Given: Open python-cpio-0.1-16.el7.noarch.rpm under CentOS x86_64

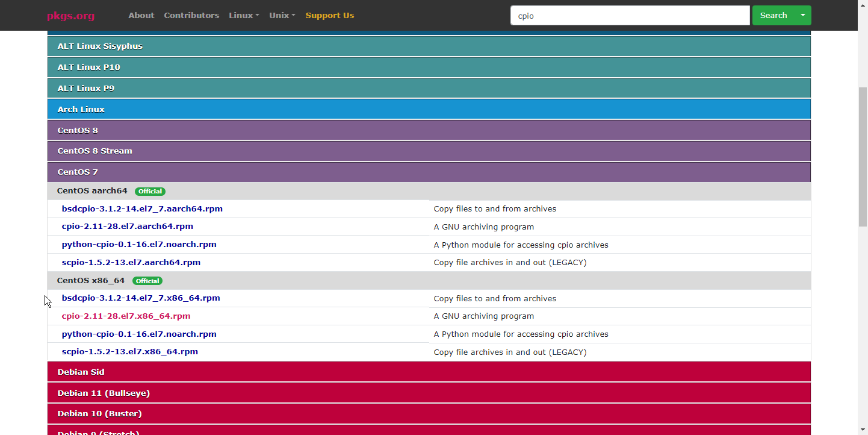Looking at the screenshot, I should click(x=139, y=334).
